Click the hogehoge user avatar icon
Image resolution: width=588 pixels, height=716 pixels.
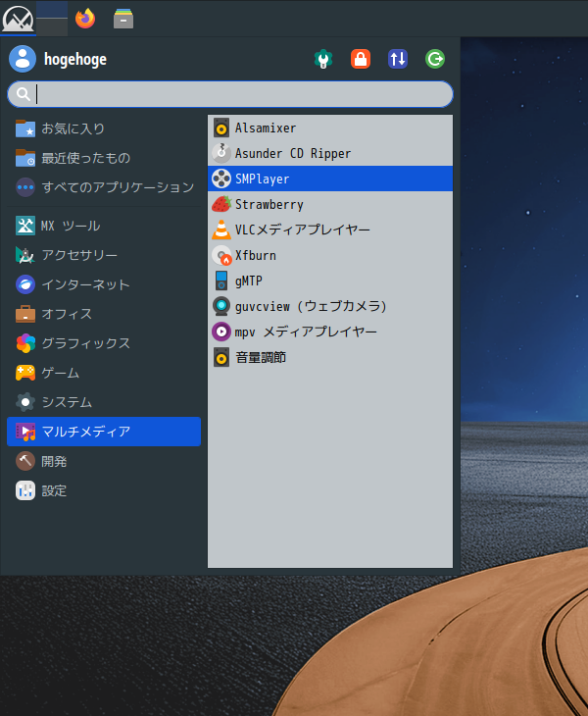(23, 59)
